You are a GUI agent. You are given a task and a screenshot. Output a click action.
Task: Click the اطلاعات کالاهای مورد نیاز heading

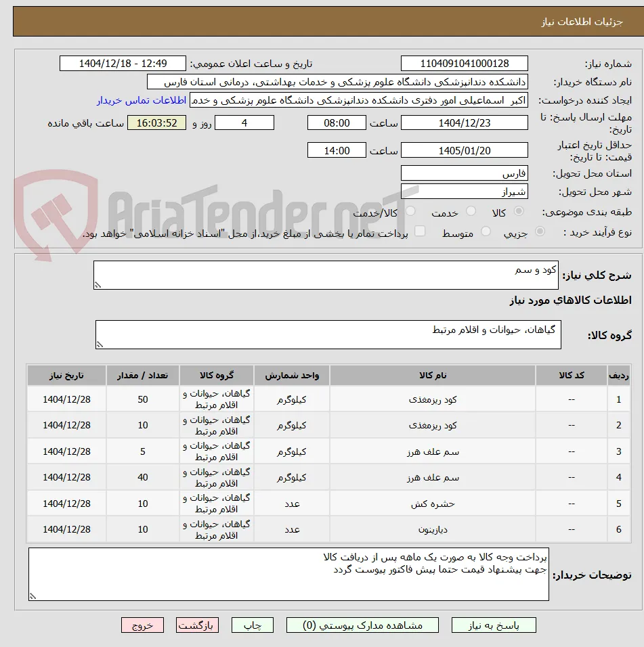[570, 300]
